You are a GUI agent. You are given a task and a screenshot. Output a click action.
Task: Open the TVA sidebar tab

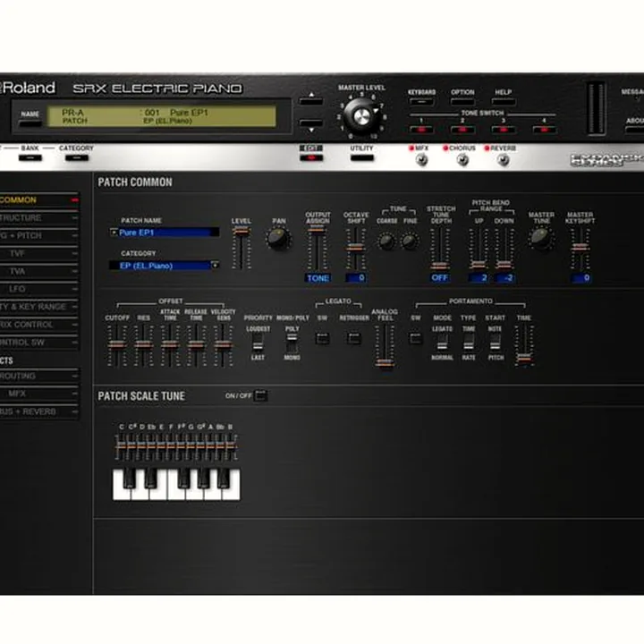(39, 271)
